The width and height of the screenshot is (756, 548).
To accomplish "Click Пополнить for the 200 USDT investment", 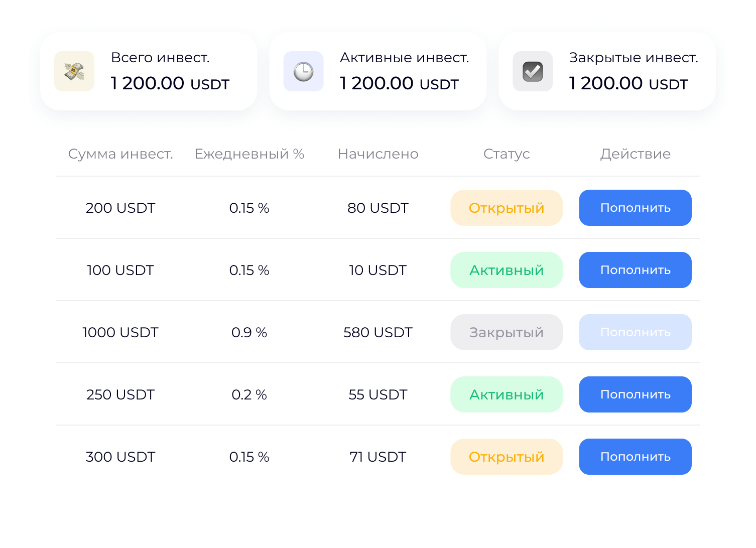I will point(635,208).
